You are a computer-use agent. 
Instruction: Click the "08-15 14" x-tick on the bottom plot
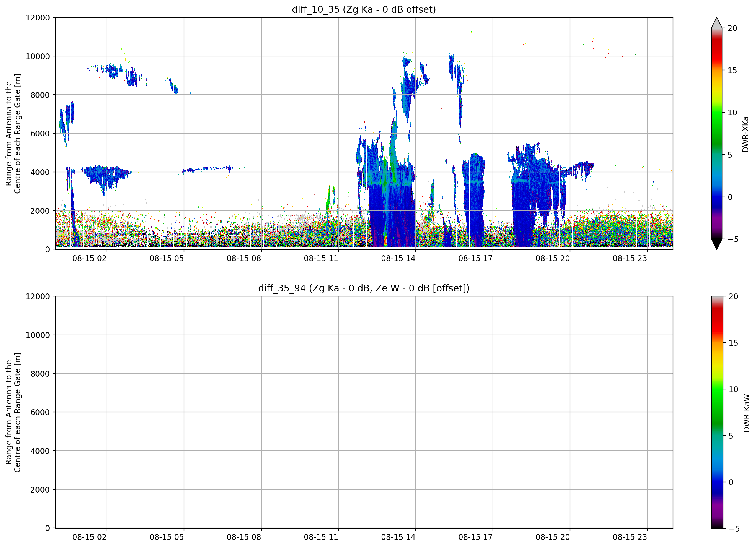(x=398, y=537)
